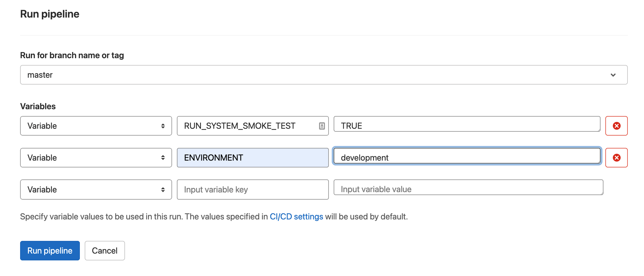Click resize handle of empty variable value box
Viewport: 644px width, 276px height.
pos(601,193)
